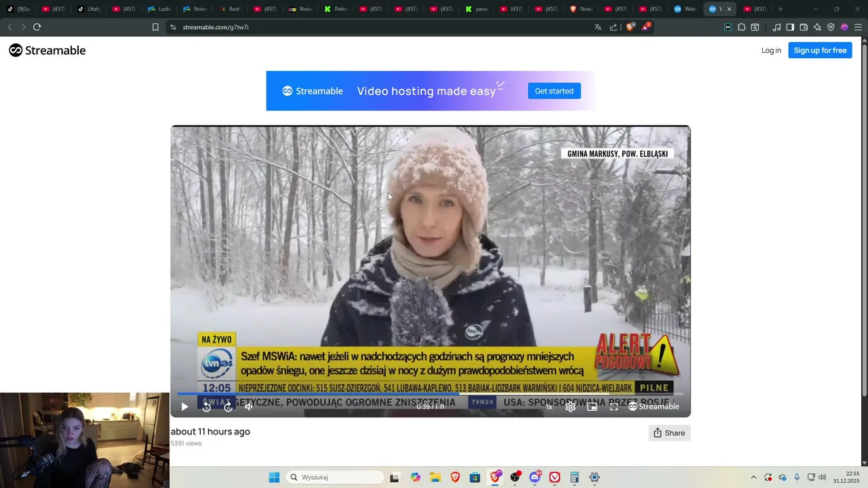Switch to the Utah TikTok tab
The image size is (868, 488).
tap(89, 9)
